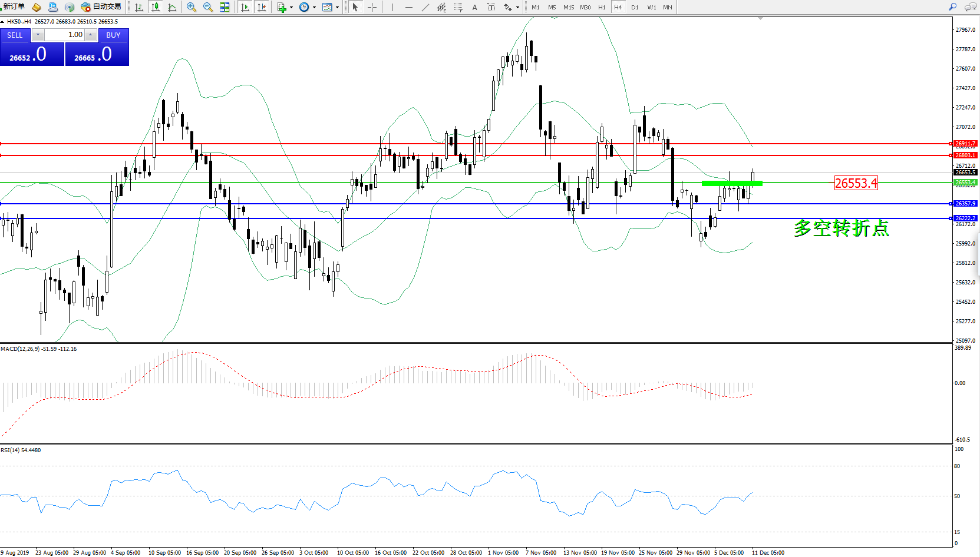Select the Crosshair cursor tool

(372, 7)
